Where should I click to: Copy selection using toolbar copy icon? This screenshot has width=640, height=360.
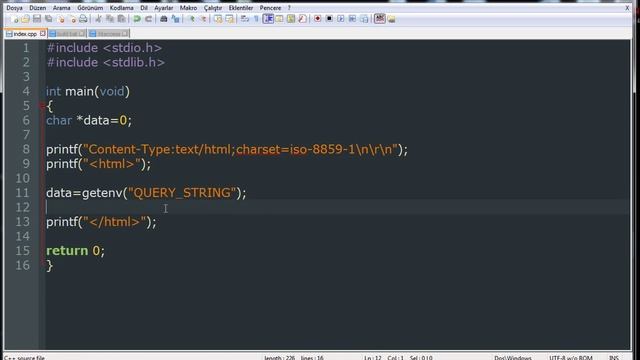pyautogui.click(x=110, y=19)
